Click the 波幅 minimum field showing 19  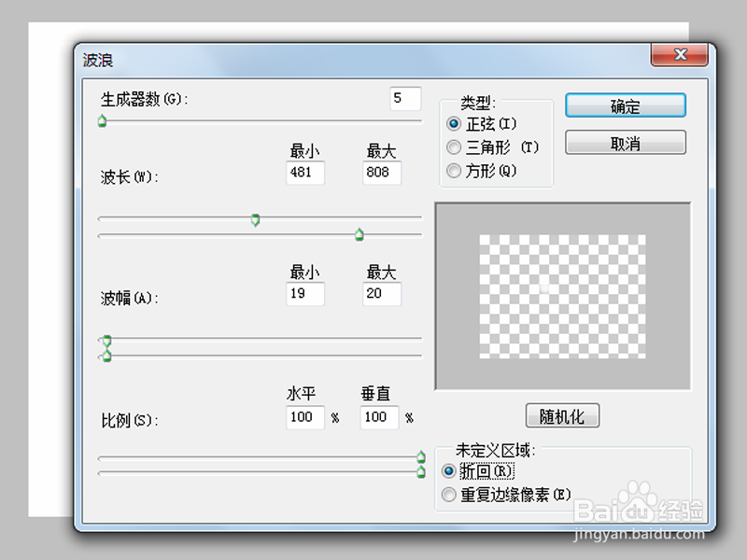pyautogui.click(x=305, y=293)
